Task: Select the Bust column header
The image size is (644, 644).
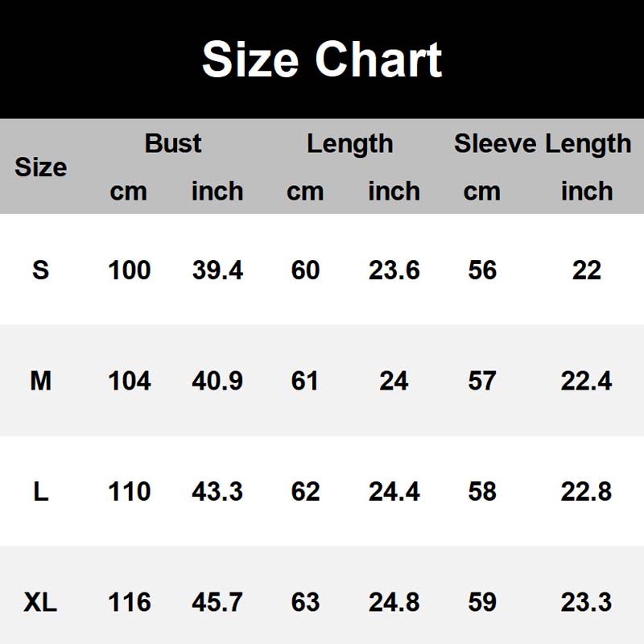Action: (173, 143)
